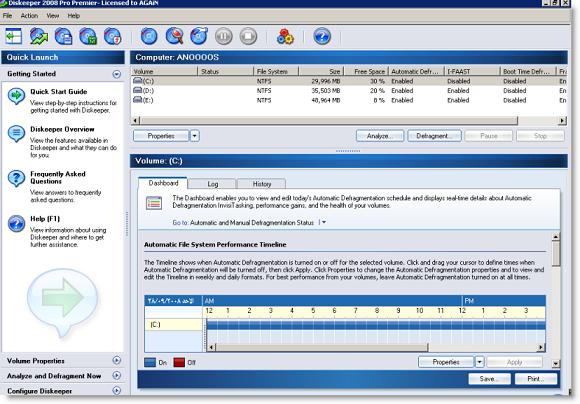Click the Print button

[x=536, y=378]
